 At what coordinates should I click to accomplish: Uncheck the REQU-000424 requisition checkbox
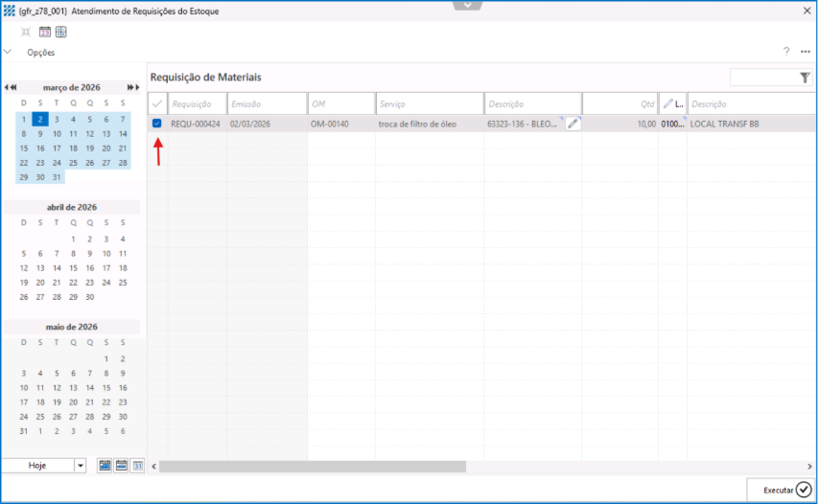157,124
